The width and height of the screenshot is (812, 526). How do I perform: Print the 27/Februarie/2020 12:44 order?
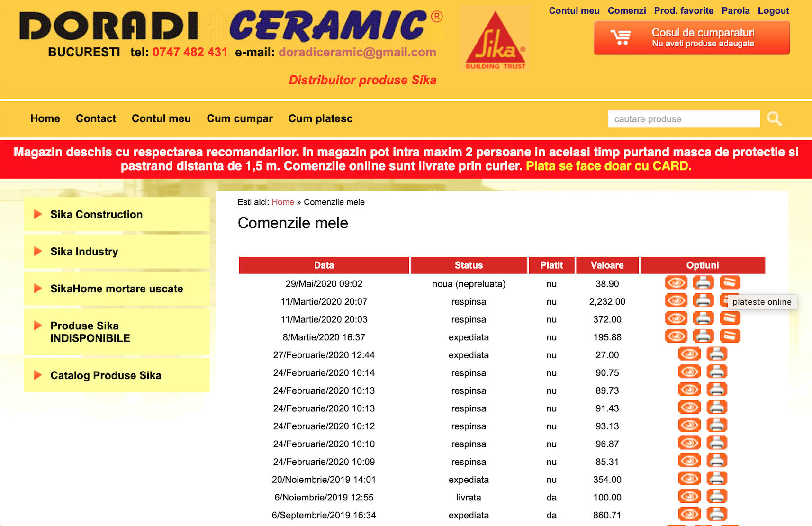717,354
